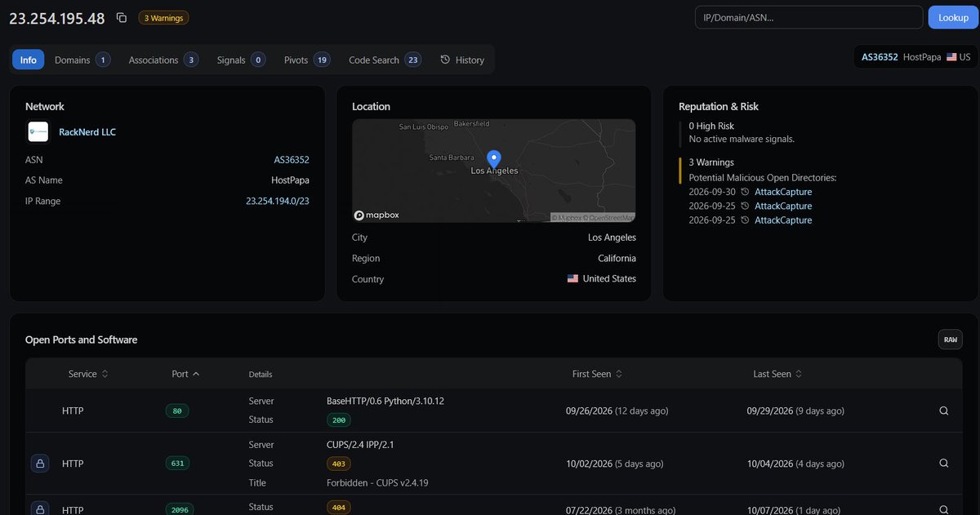Click the Lookup button
This screenshot has width=980, height=515.
point(953,17)
